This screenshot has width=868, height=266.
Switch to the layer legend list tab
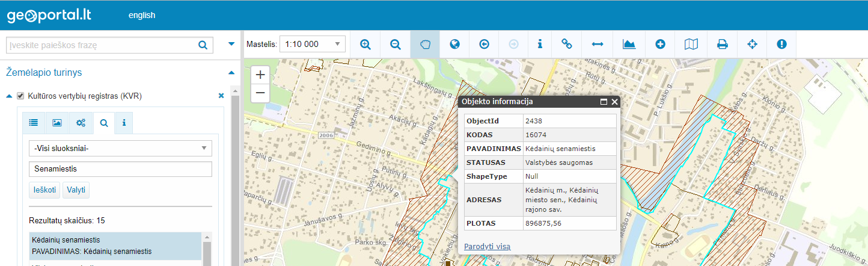pyautogui.click(x=34, y=123)
